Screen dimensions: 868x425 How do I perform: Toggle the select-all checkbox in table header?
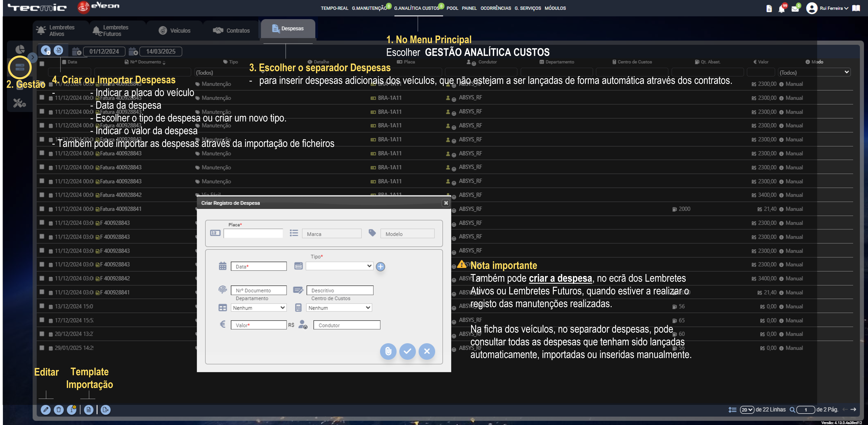click(x=42, y=64)
